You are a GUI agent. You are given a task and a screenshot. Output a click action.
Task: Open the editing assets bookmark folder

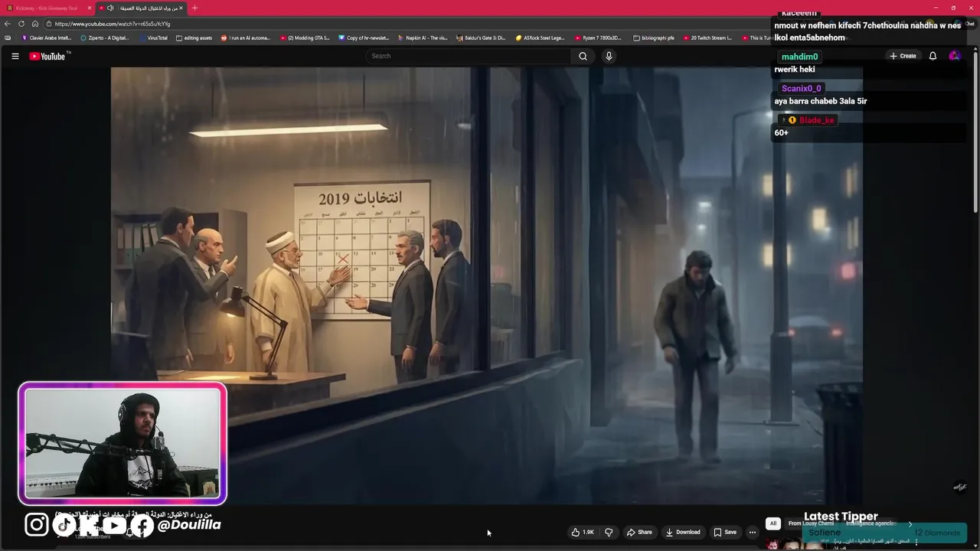pyautogui.click(x=194, y=37)
